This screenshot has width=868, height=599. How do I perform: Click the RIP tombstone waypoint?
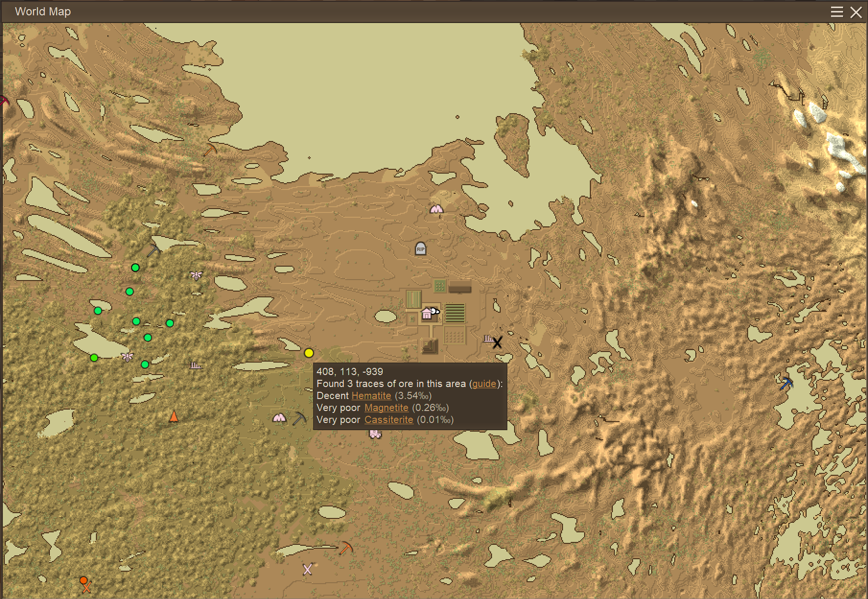(421, 248)
